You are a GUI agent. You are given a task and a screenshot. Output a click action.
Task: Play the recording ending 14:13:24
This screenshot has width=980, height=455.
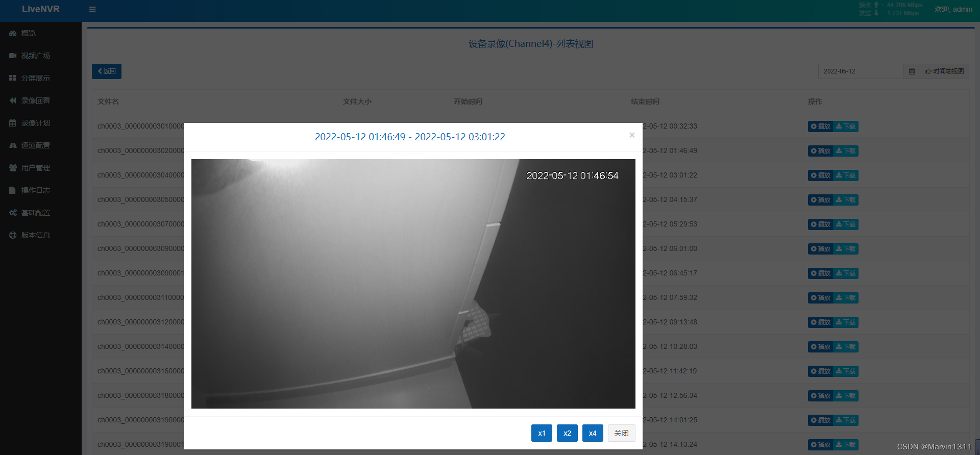click(x=820, y=445)
